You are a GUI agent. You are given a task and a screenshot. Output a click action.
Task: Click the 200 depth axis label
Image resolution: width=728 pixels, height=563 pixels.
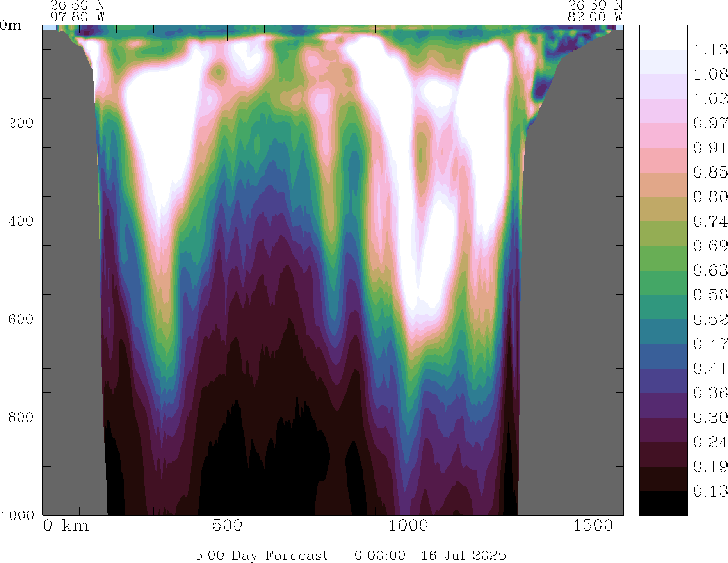coord(21,123)
